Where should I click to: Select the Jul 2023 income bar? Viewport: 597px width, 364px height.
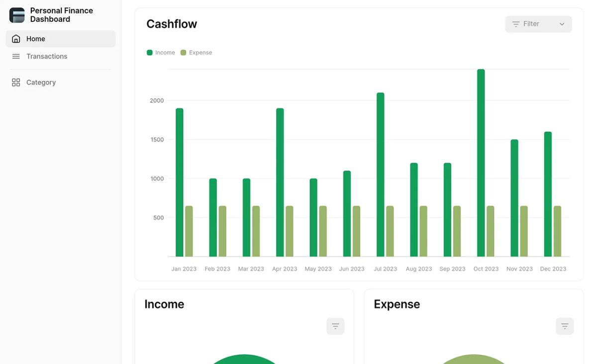381,175
